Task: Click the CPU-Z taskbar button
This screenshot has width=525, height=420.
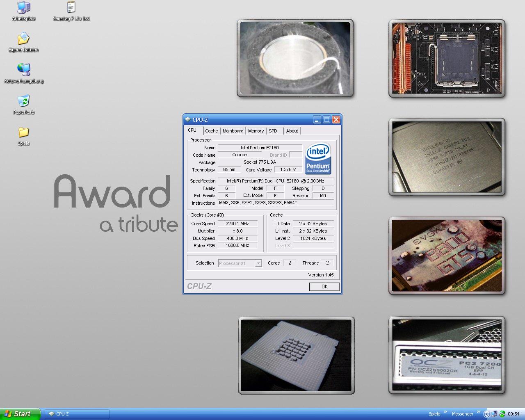Action: 77,414
